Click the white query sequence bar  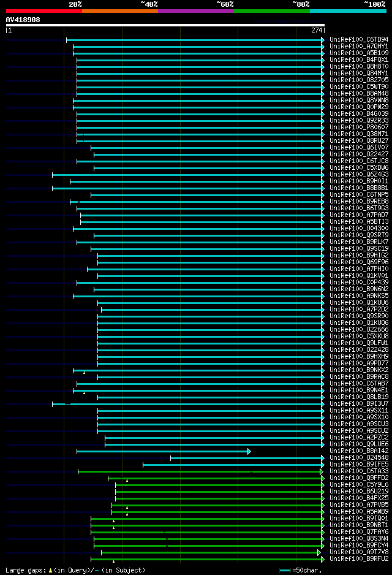coord(165,25)
